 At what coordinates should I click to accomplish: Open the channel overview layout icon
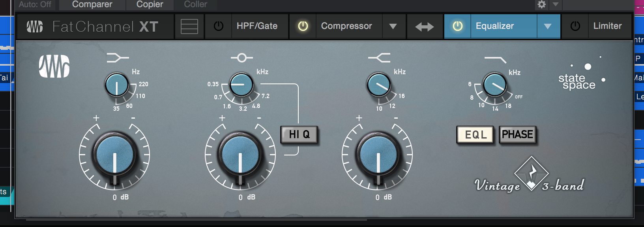(189, 26)
